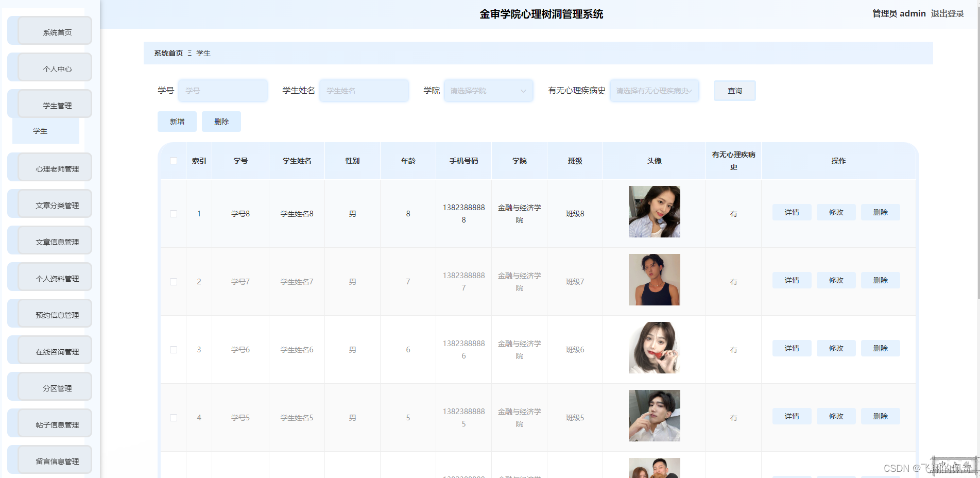The height and width of the screenshot is (478, 980).
Task: Check the row checkbox for 学号8
Action: coord(174,214)
